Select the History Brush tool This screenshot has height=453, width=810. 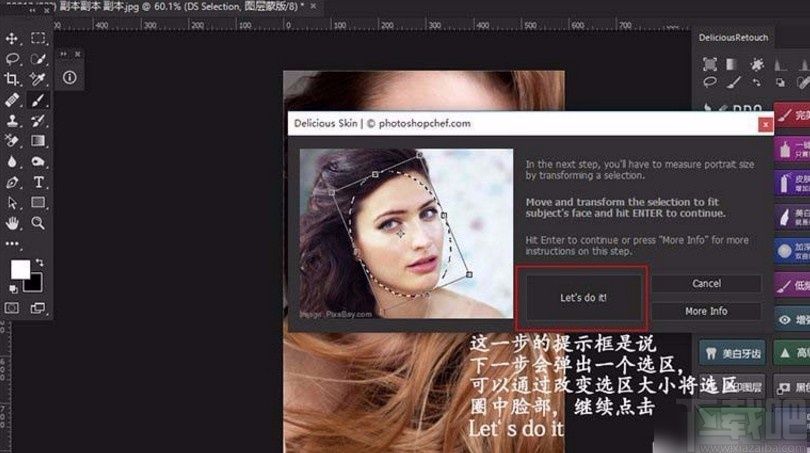38,120
